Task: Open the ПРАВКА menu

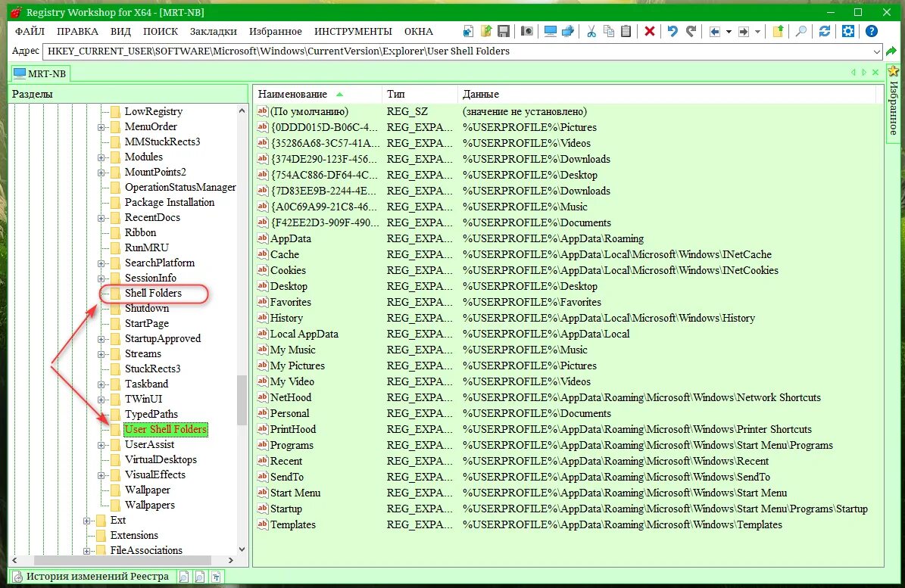Action: 77,31
